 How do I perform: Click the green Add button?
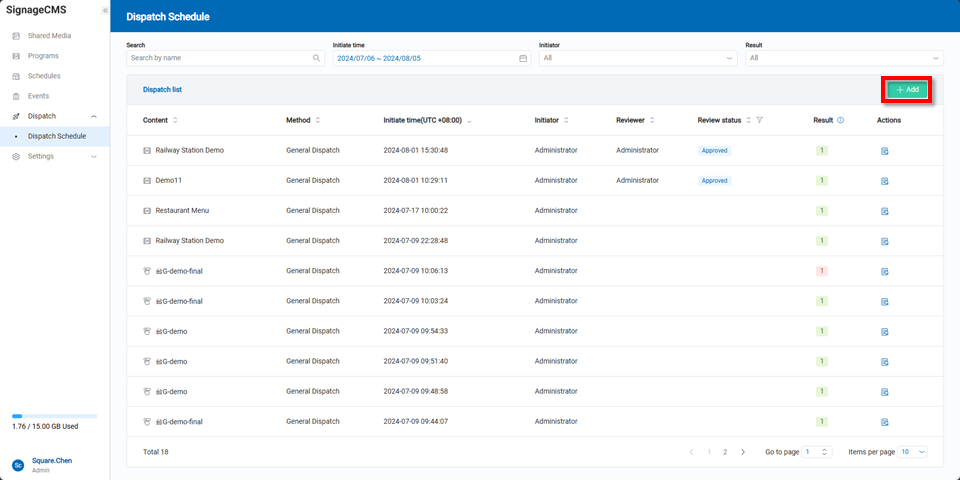907,89
